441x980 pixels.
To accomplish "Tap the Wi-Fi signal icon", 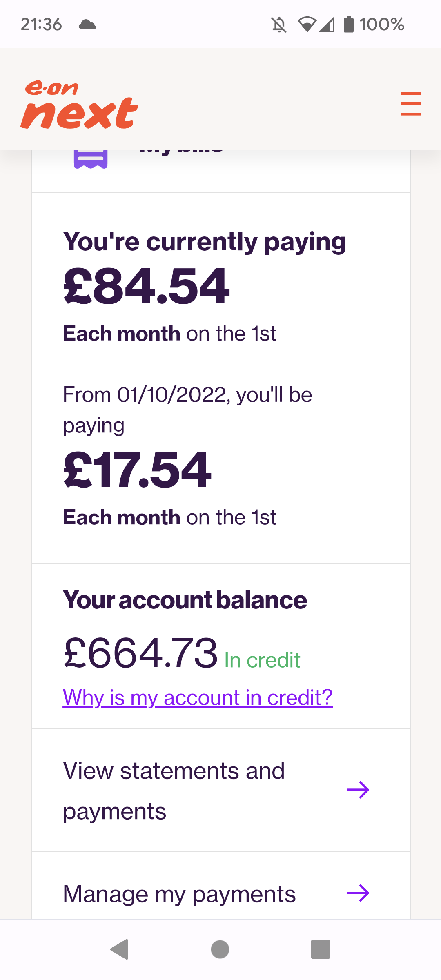I will [307, 24].
